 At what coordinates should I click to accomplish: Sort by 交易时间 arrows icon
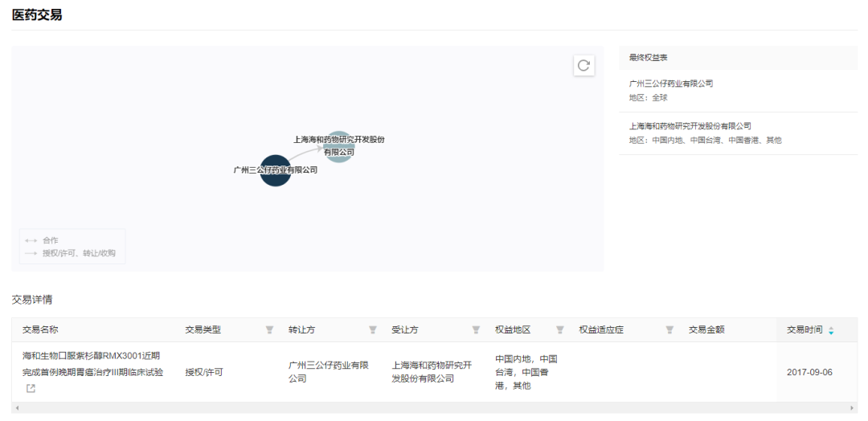831,330
